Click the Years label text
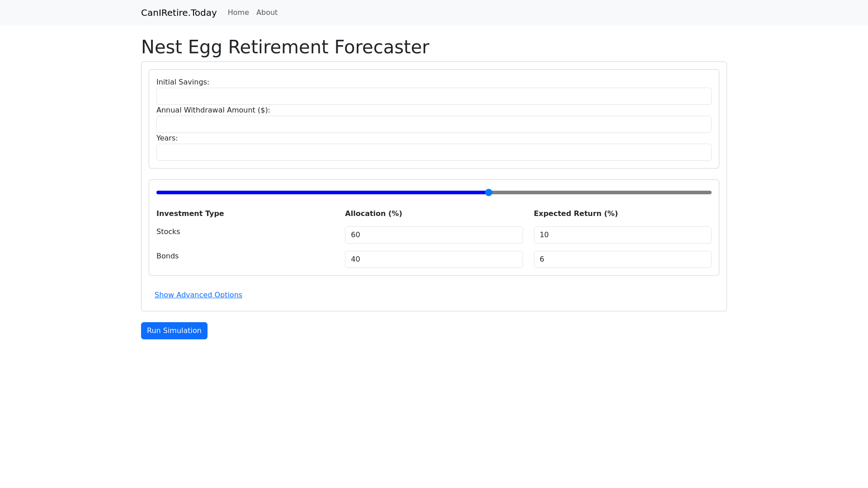The height and width of the screenshot is (488, 868). (167, 138)
